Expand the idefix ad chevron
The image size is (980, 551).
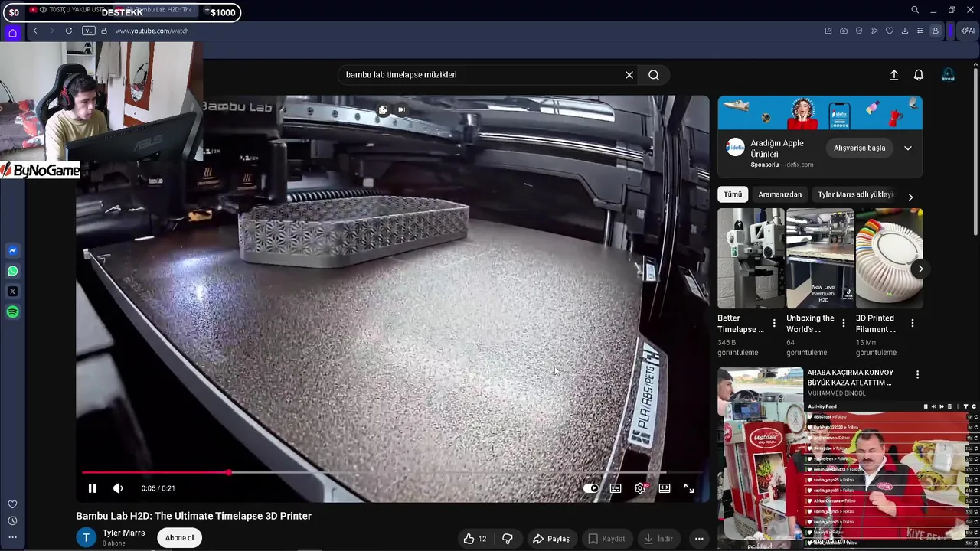coord(908,148)
